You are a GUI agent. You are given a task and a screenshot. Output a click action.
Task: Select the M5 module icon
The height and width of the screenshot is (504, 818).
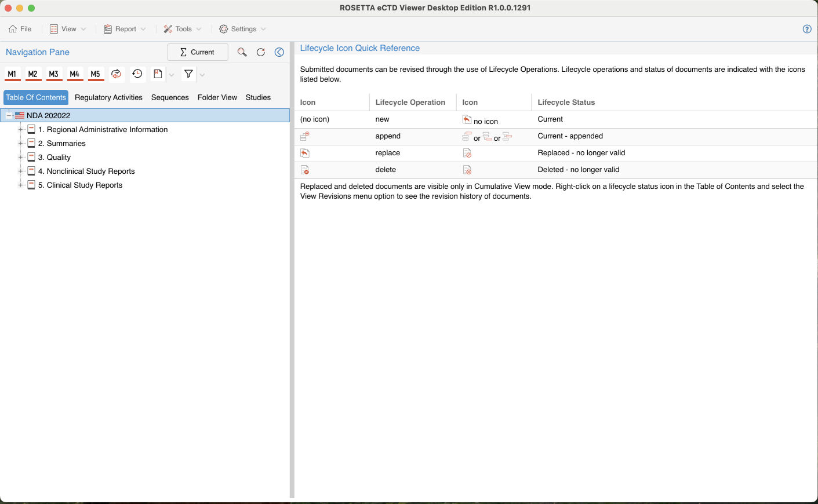[x=96, y=74]
